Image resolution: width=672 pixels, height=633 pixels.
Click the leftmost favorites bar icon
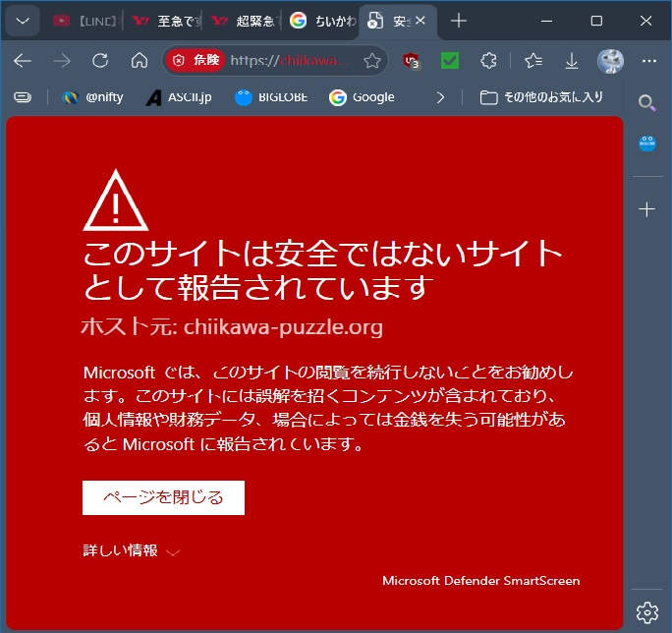point(23,97)
